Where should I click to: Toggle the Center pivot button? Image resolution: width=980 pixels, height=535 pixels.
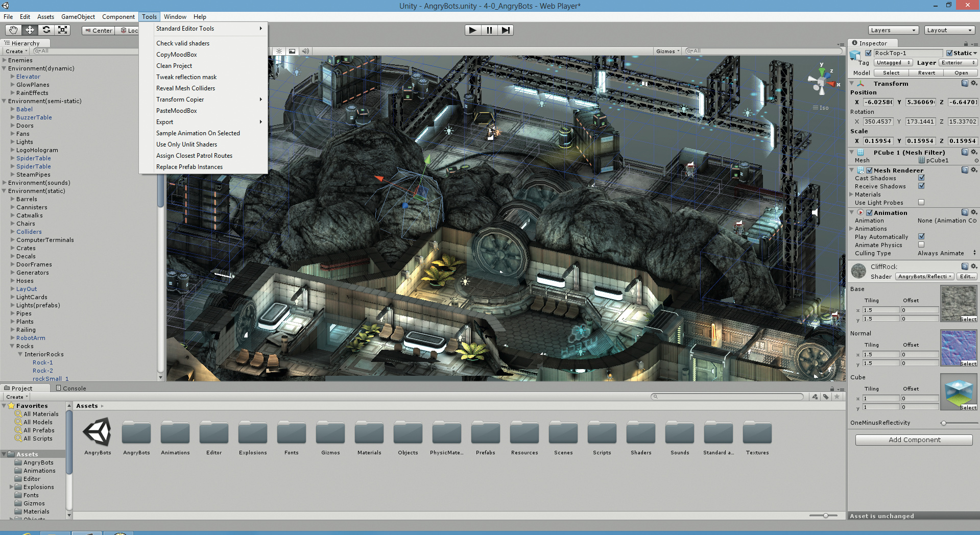tap(99, 31)
